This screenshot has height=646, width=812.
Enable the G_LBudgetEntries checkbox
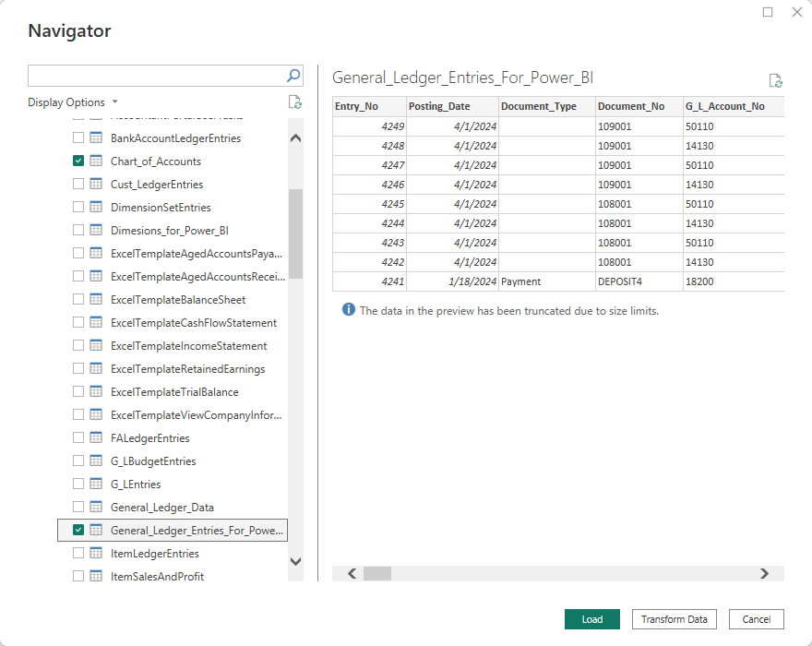pyautogui.click(x=78, y=461)
